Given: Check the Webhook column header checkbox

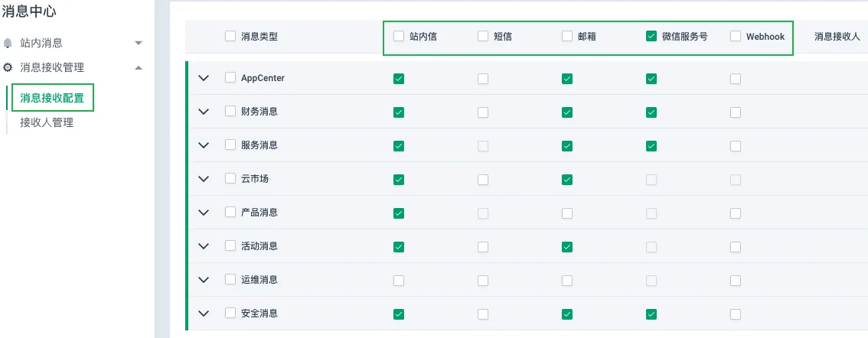Looking at the screenshot, I should 735,37.
